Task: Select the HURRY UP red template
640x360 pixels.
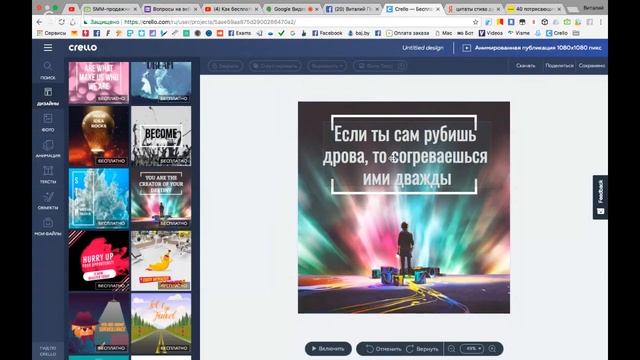Action: pos(99,261)
